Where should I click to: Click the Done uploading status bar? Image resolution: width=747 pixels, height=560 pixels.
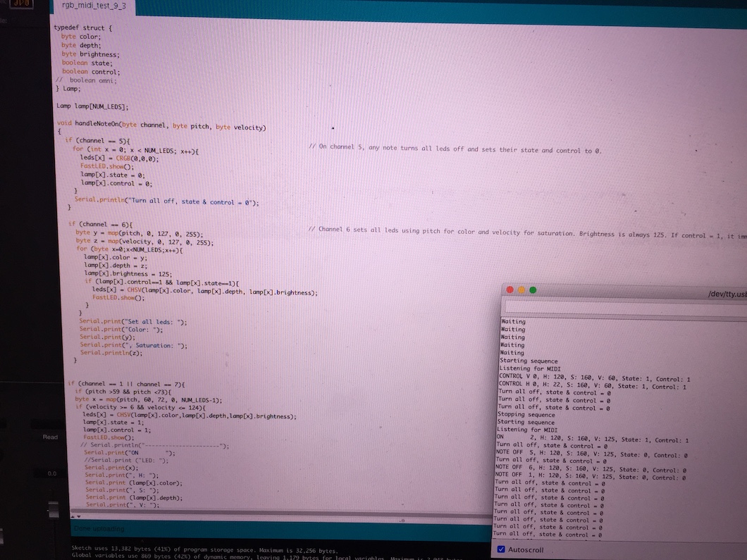click(99, 528)
